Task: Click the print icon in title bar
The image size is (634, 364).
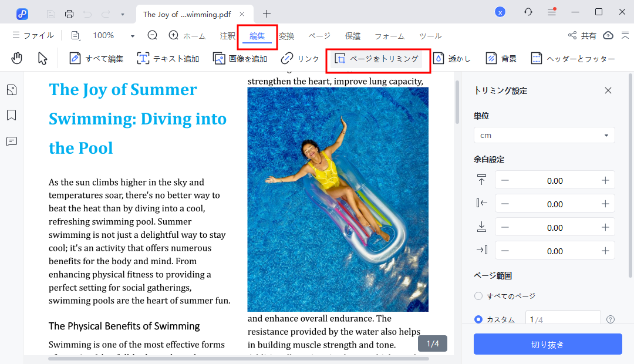Action: (x=69, y=14)
